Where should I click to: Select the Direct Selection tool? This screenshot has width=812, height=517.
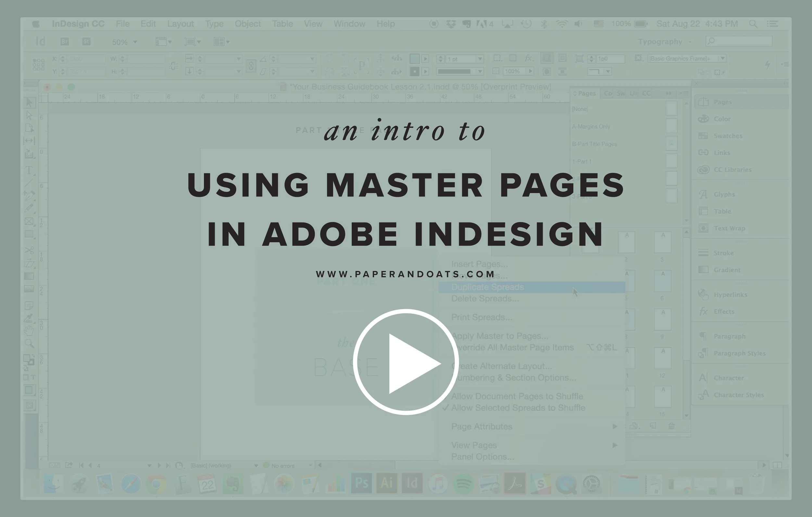point(29,115)
